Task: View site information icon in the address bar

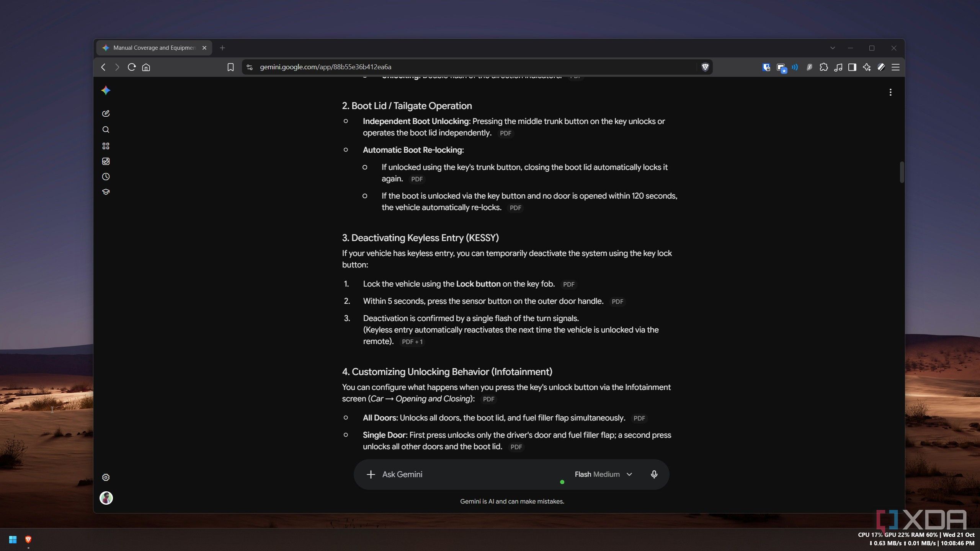Action: coord(250,67)
